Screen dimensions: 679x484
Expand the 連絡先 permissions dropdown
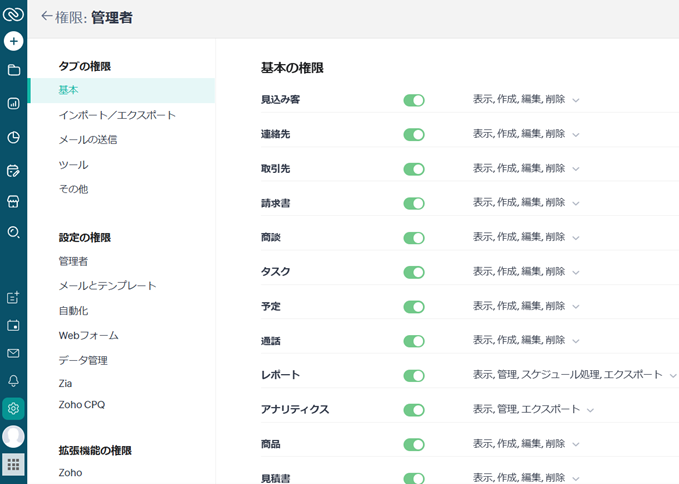click(576, 135)
